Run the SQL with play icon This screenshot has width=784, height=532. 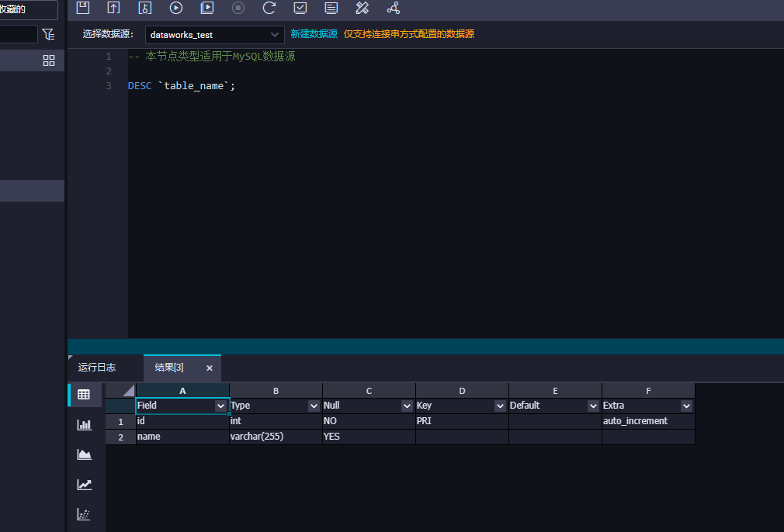tap(176, 8)
